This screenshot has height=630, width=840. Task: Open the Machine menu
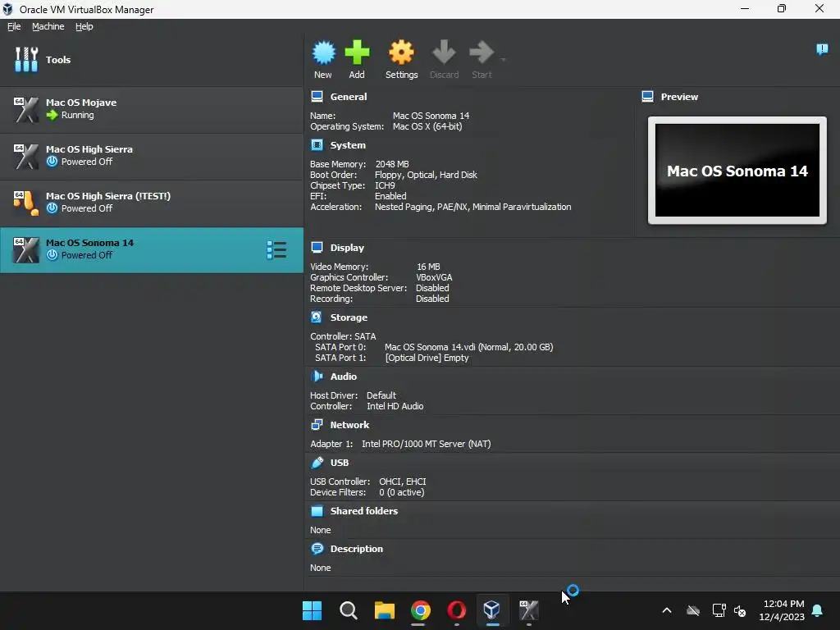click(48, 26)
